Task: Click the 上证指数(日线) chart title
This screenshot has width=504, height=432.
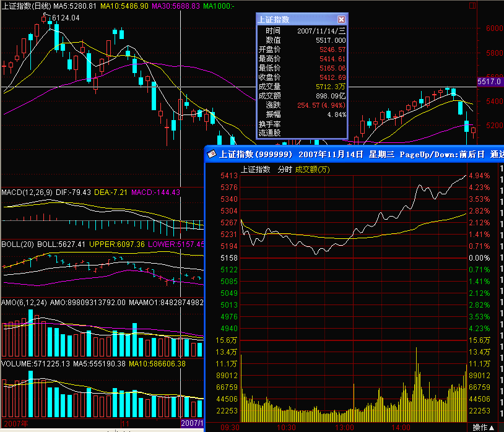Action: [x=26, y=6]
